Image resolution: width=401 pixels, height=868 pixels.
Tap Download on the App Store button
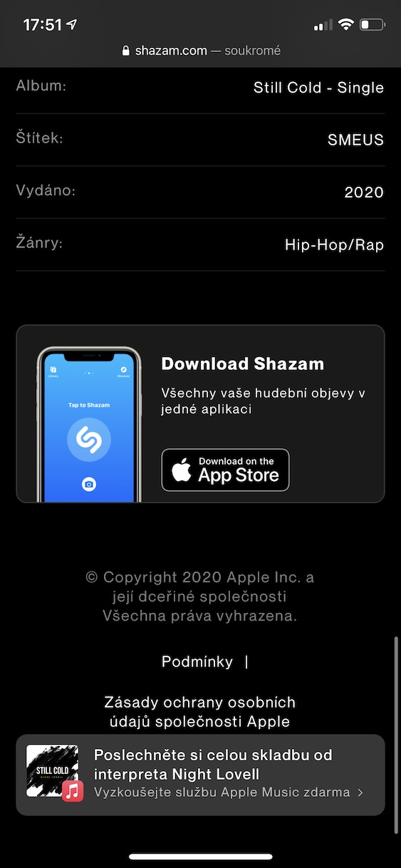(225, 470)
